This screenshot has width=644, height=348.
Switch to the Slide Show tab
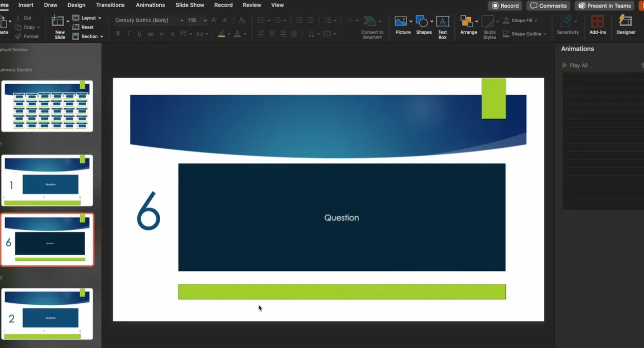pyautogui.click(x=190, y=5)
